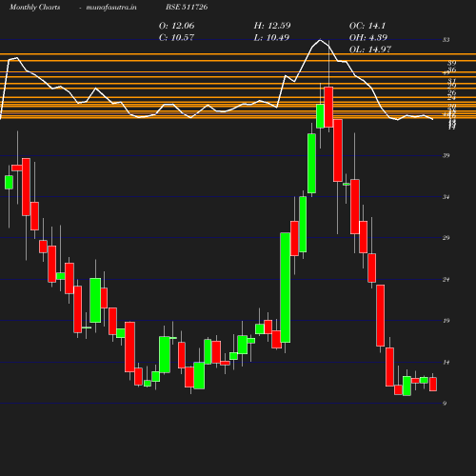Click the 'munafasutra.in' site label
The width and height of the screenshot is (476, 476).
(111, 7)
